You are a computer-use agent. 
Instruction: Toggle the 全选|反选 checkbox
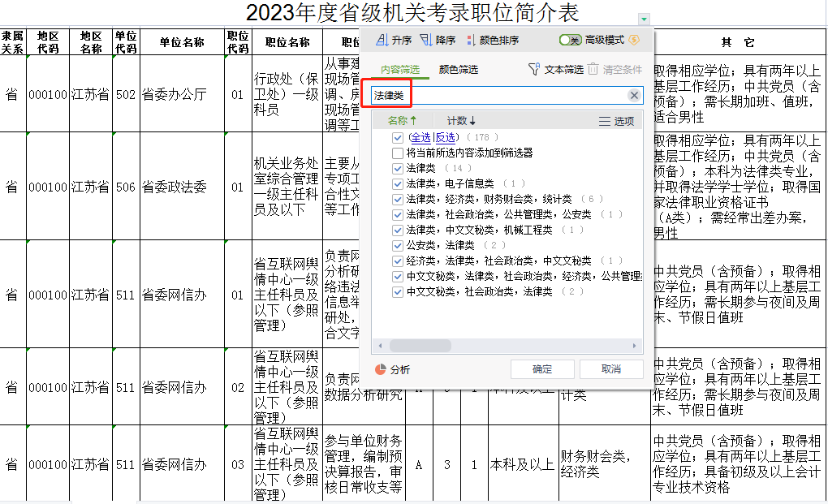(398, 138)
